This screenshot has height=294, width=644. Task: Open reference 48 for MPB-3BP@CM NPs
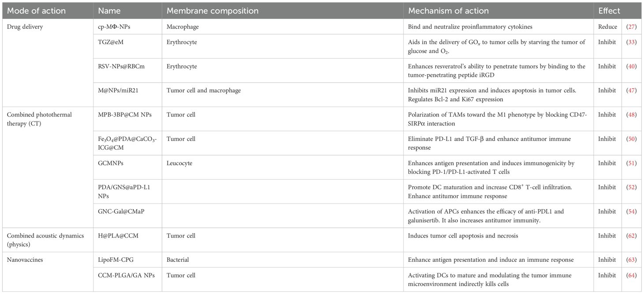click(631, 115)
